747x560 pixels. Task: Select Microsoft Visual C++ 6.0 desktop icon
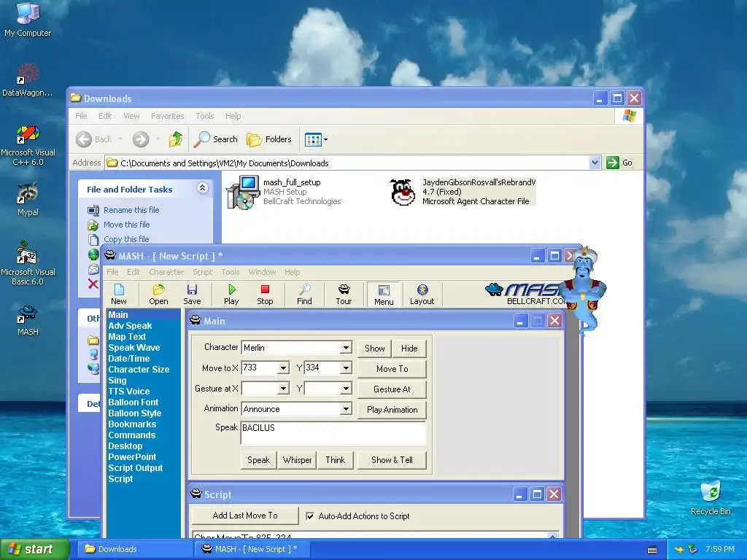pyautogui.click(x=28, y=145)
